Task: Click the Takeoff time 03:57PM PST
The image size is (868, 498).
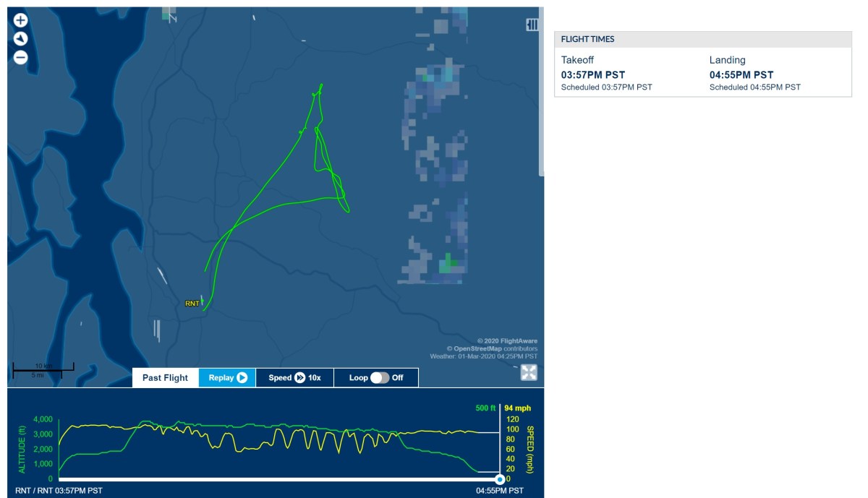Action: pos(593,74)
